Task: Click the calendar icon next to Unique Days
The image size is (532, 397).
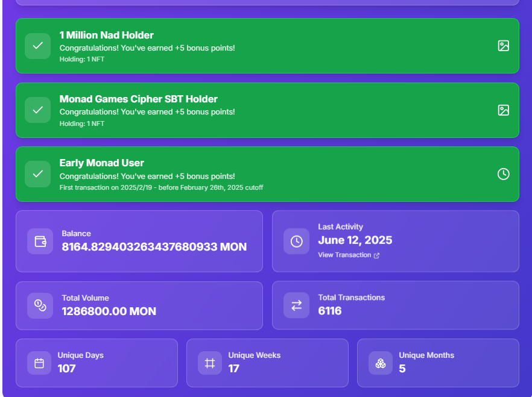Action: tap(39, 363)
